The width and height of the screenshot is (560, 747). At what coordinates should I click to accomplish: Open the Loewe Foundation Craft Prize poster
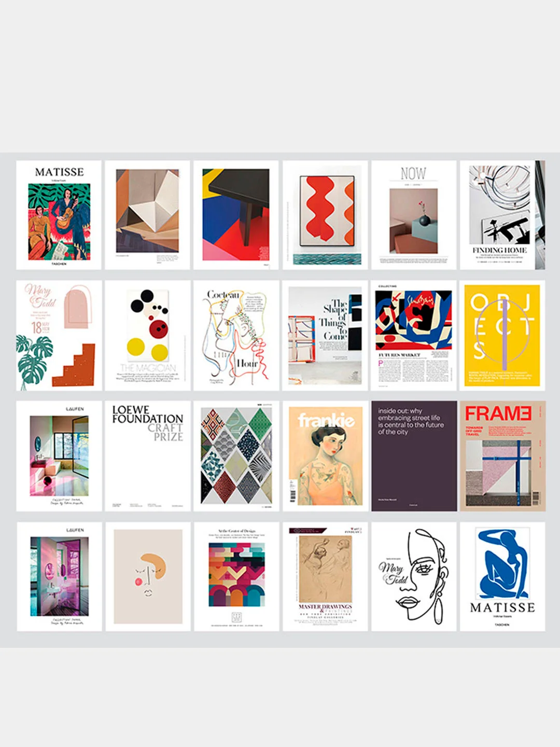(148, 456)
